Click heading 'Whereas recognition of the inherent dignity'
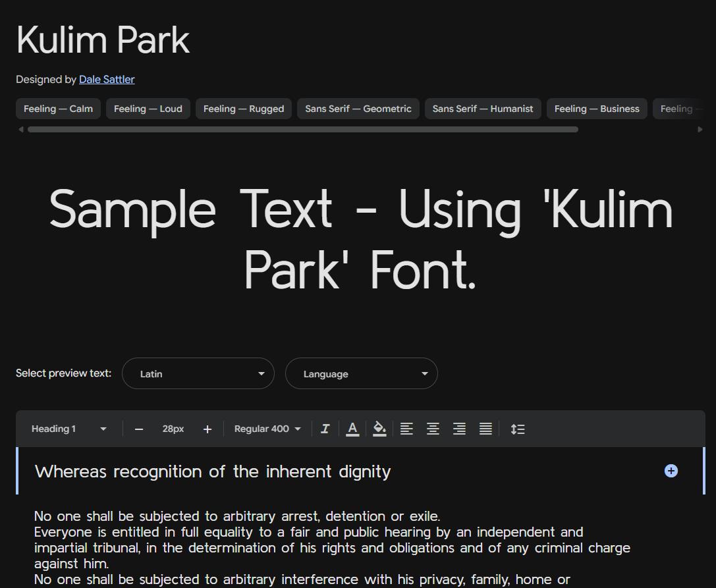This screenshot has height=588, width=716. [213, 471]
